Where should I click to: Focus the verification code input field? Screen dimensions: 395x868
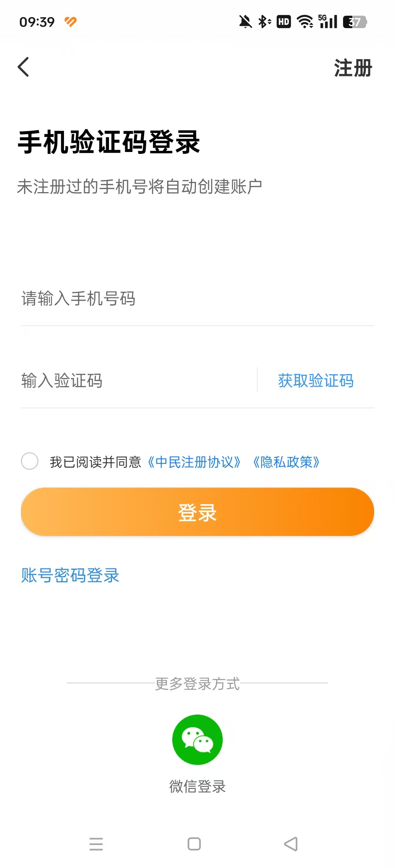(x=135, y=381)
